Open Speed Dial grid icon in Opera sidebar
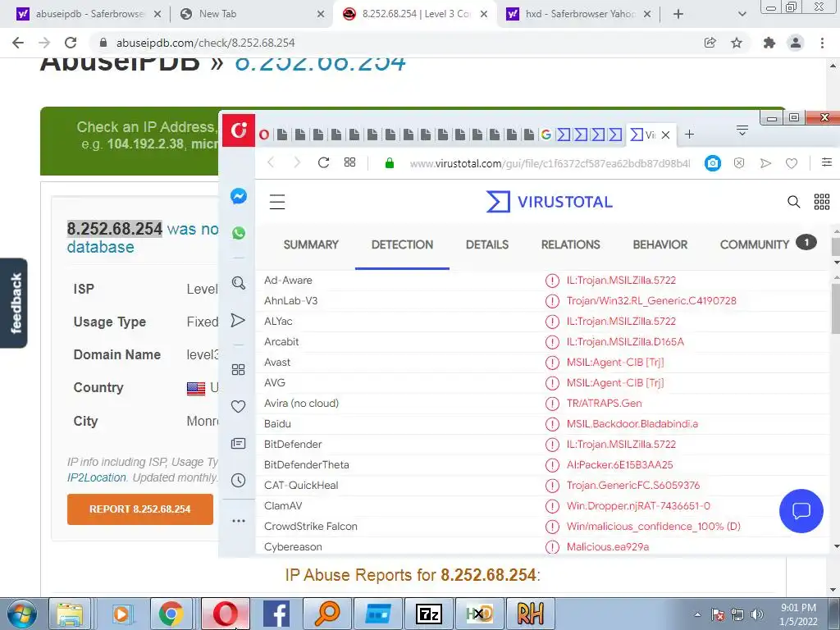Screen dimensions: 840x630 tap(238, 370)
